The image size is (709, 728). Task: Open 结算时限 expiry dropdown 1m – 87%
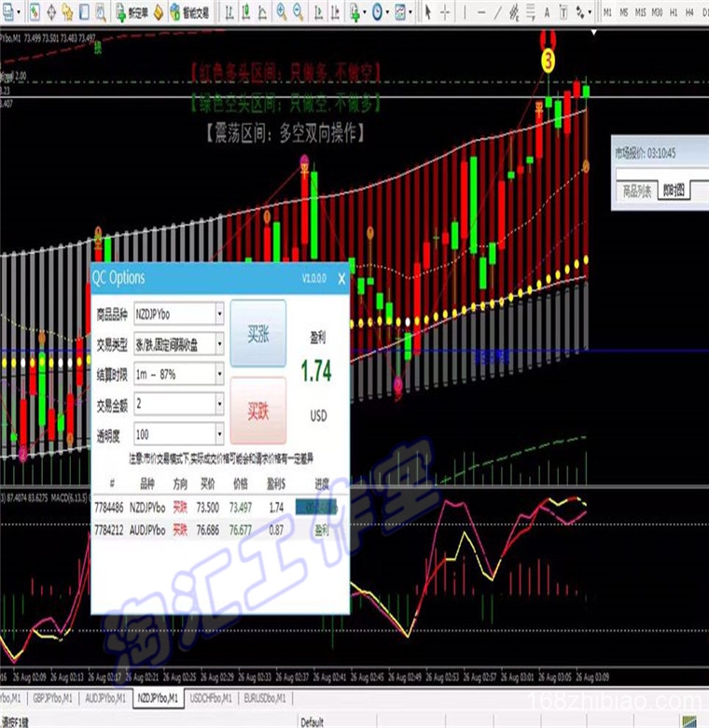point(178,373)
